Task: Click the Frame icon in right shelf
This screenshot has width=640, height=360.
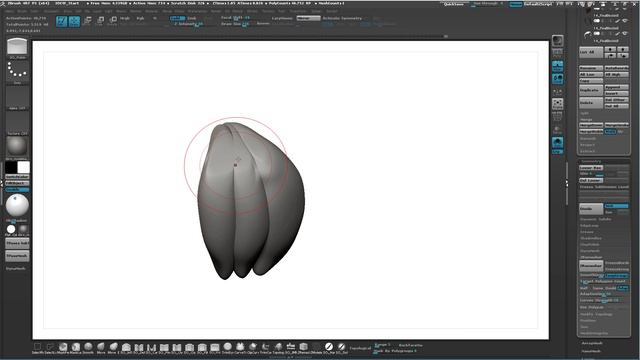Action: [x=558, y=104]
